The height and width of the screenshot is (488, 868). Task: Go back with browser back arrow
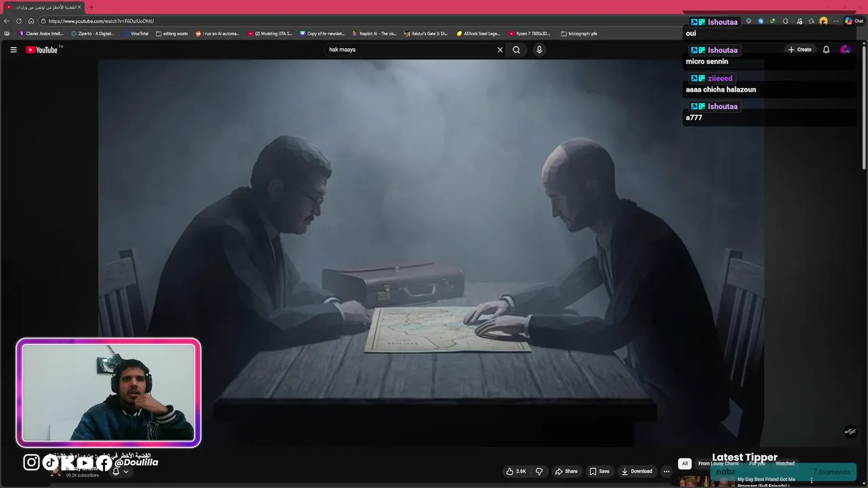tap(7, 21)
